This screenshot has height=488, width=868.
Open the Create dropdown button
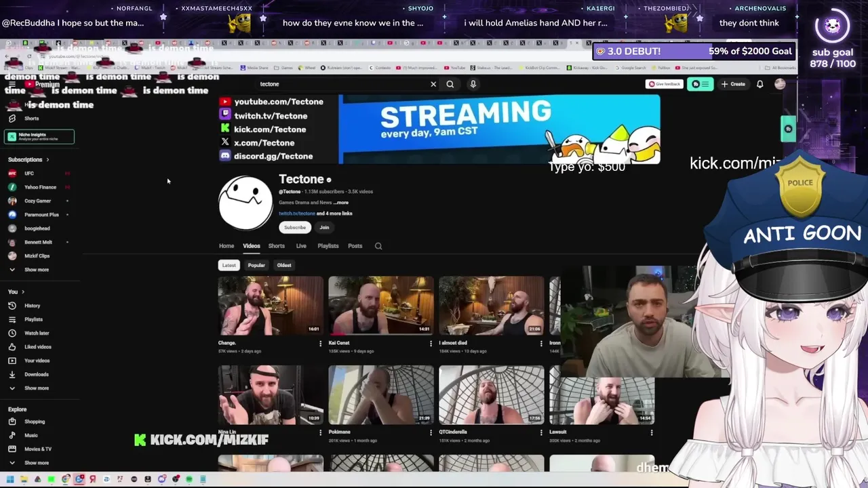click(x=733, y=84)
